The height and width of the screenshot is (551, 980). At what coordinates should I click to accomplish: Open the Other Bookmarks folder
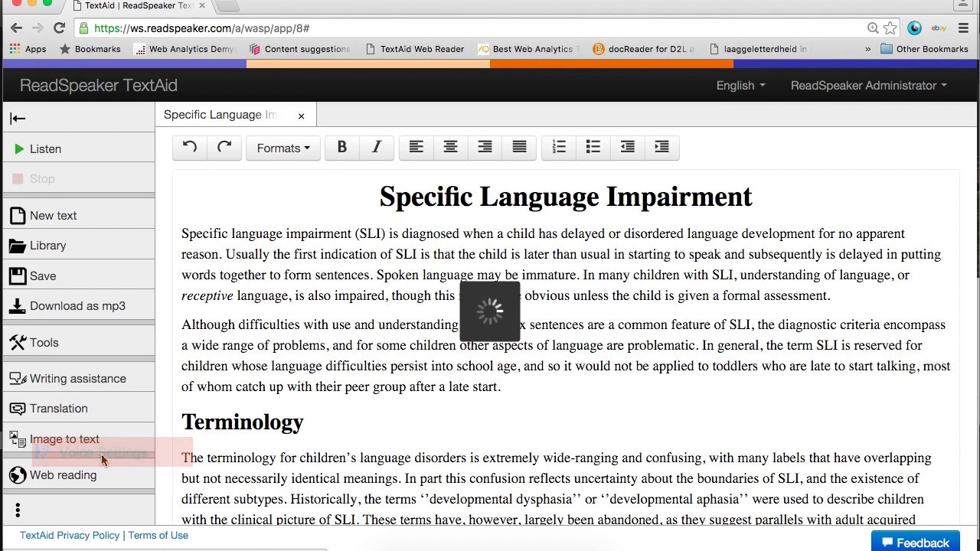tap(924, 49)
